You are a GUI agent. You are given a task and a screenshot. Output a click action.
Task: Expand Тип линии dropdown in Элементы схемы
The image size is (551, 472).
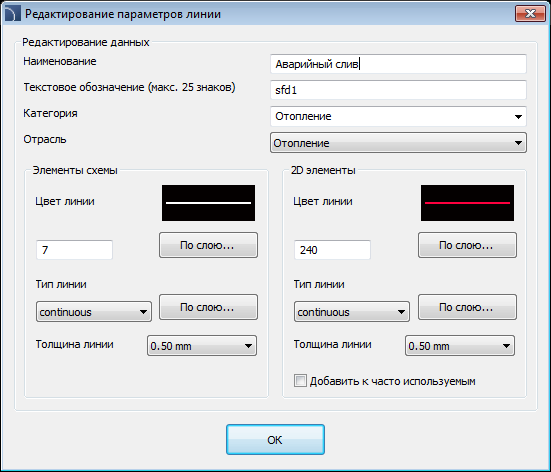[x=93, y=312]
